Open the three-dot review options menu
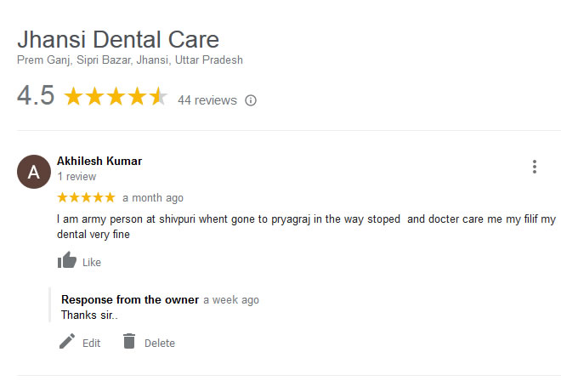This screenshot has height=392, width=561. (x=535, y=167)
